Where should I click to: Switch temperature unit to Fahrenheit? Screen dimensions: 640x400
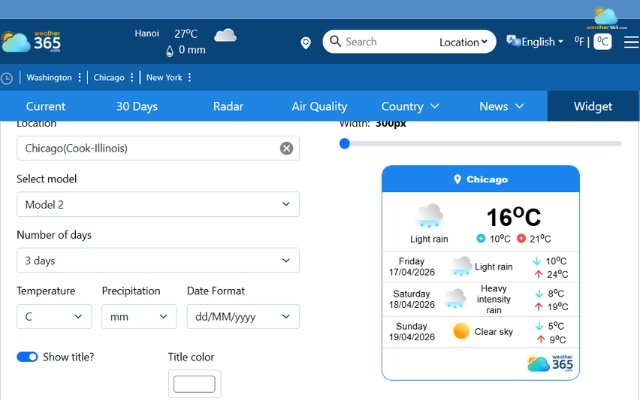point(579,42)
